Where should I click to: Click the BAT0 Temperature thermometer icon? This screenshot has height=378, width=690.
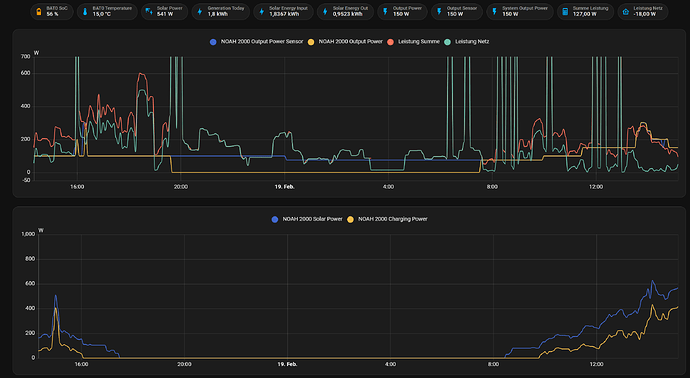(85, 11)
